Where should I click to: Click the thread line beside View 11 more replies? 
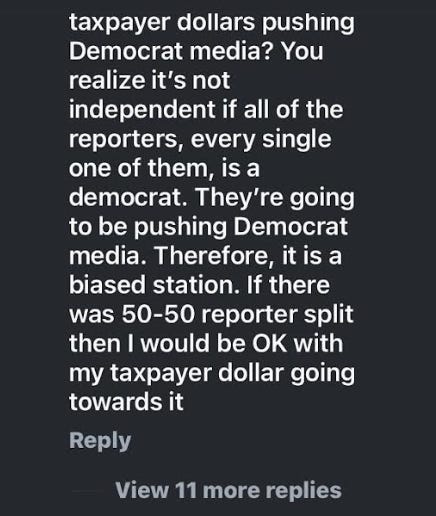pos(87,491)
